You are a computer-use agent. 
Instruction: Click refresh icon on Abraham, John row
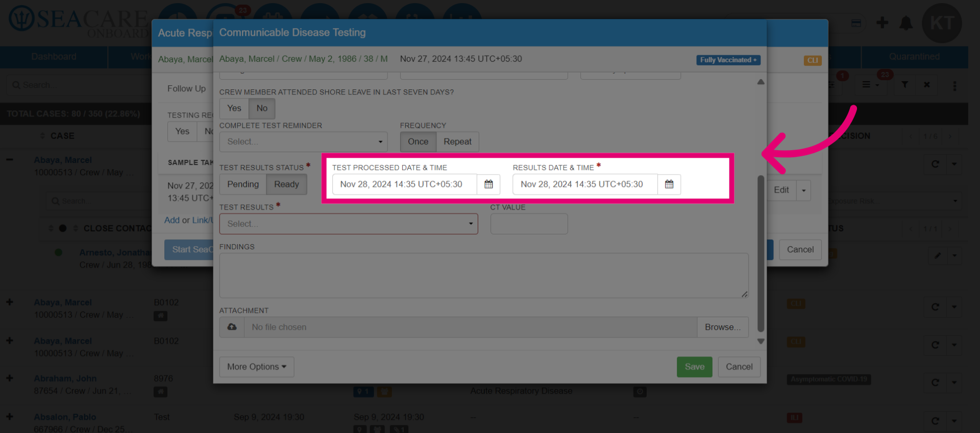935,382
